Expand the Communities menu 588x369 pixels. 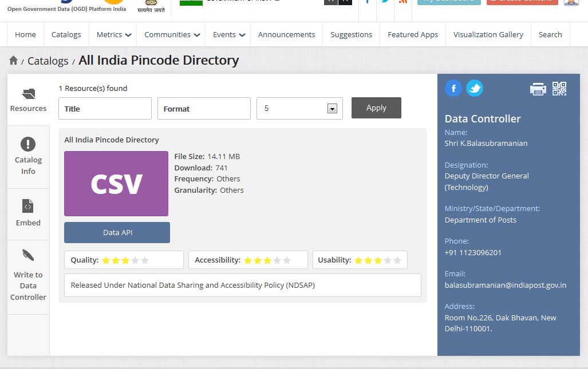pyautogui.click(x=172, y=34)
